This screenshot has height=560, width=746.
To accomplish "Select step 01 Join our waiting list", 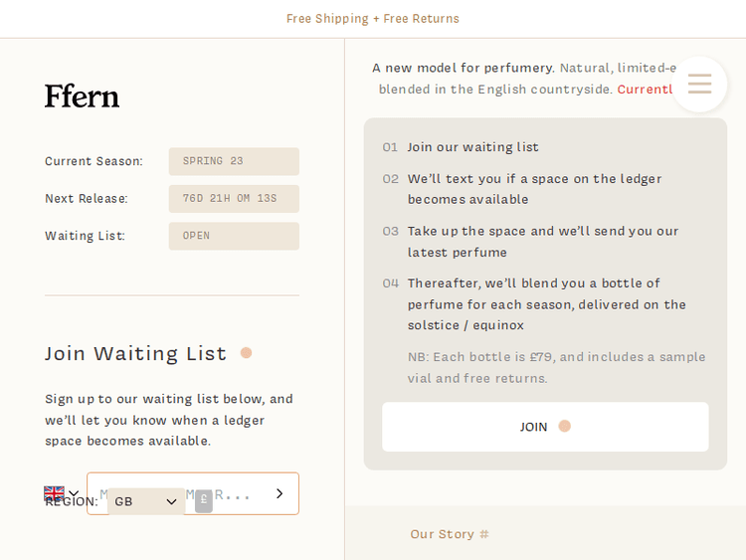I will (472, 147).
